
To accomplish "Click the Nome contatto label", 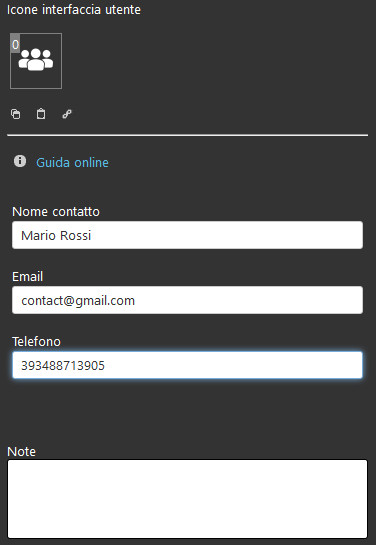I will coord(56,211).
